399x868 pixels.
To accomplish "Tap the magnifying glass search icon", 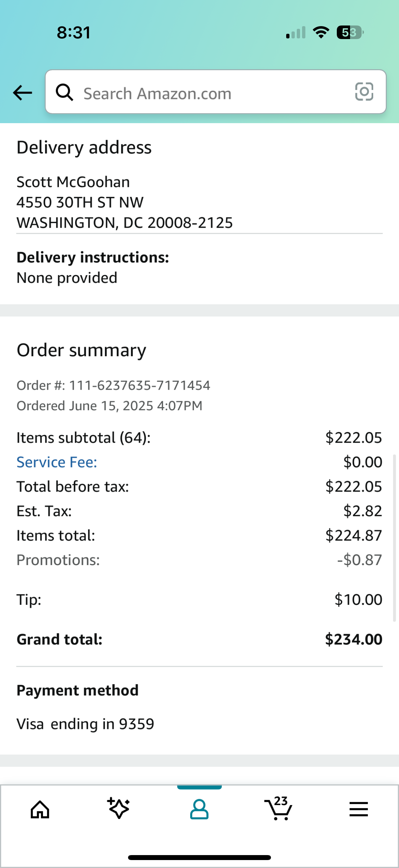I will coord(65,92).
